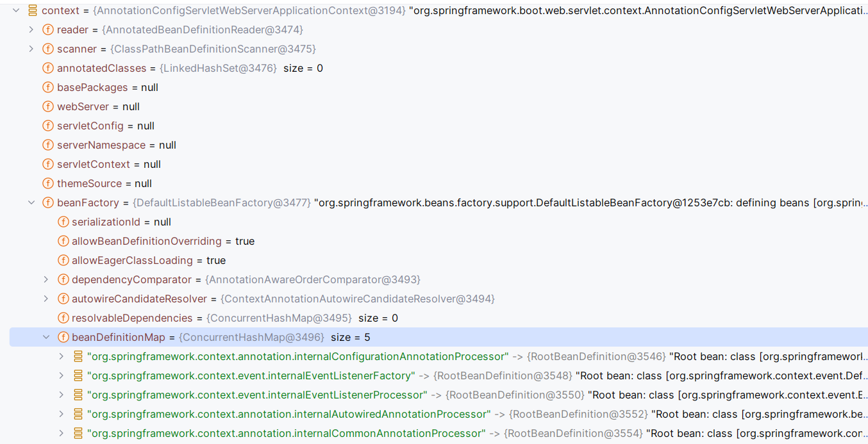Screen dimensions: 868x444
Task: Click the field icon next to webServer
Action: click(x=47, y=106)
